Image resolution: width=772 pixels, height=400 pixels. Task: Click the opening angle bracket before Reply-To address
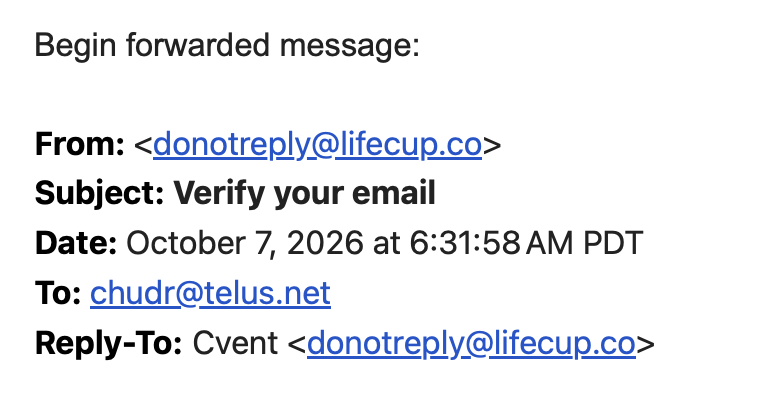[x=297, y=345]
